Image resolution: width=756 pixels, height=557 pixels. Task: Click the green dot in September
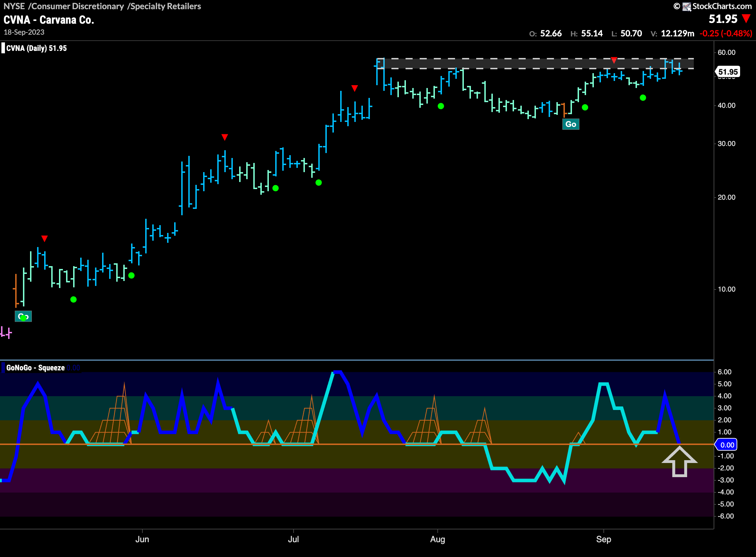point(643,98)
